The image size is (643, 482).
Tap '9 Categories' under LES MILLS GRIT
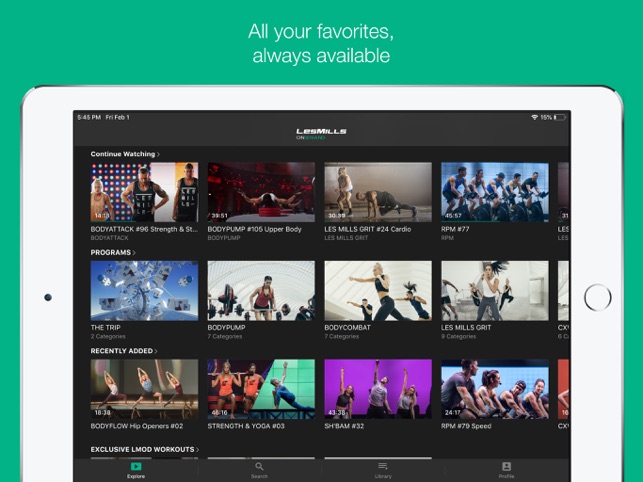(458, 336)
